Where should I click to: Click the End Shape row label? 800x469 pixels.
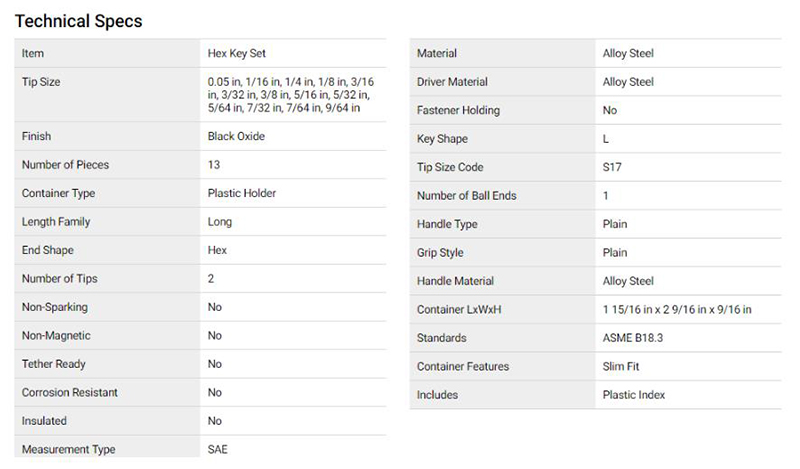click(x=48, y=250)
